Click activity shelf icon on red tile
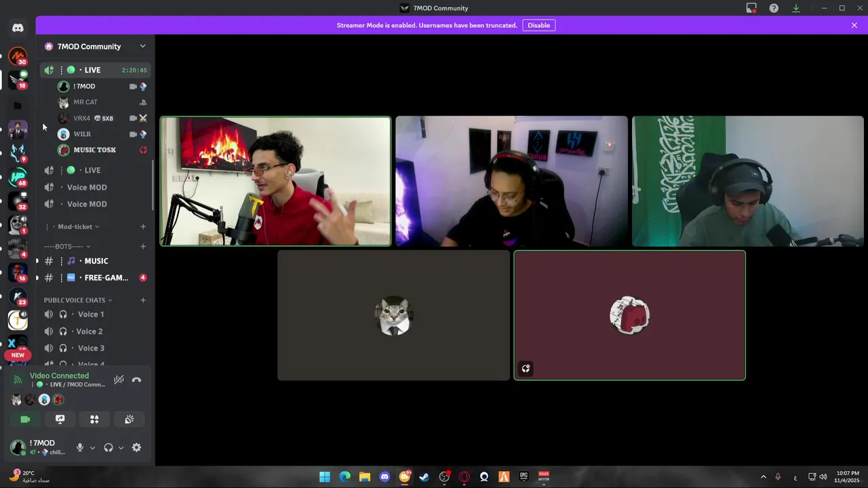868x488 pixels. pyautogui.click(x=526, y=369)
